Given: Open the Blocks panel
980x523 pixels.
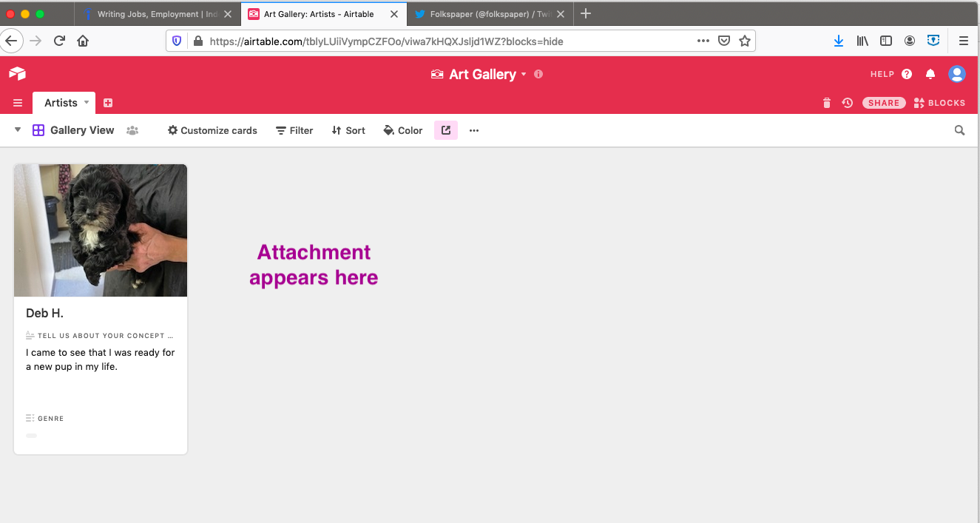Looking at the screenshot, I should tap(939, 103).
